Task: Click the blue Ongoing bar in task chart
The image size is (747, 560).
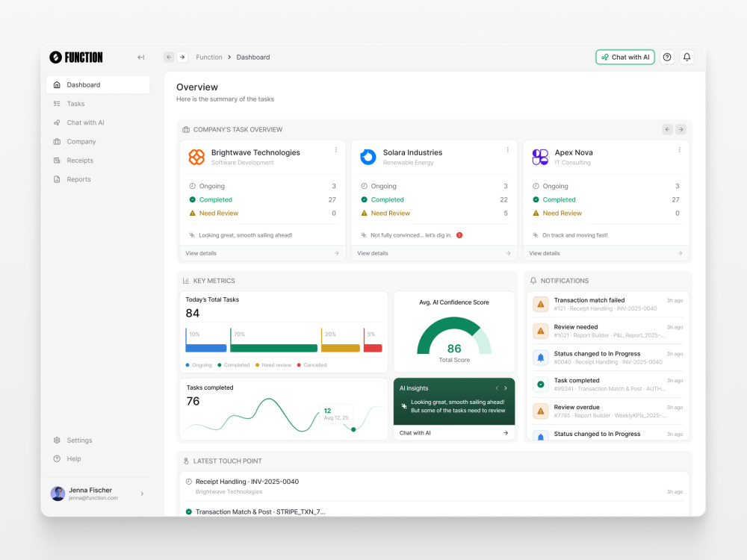Action: 206,348
